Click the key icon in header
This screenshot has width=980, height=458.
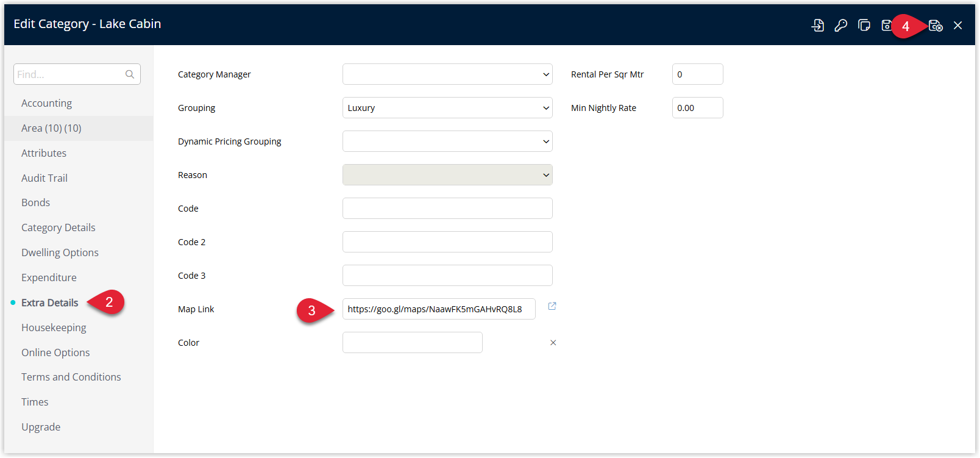(840, 26)
